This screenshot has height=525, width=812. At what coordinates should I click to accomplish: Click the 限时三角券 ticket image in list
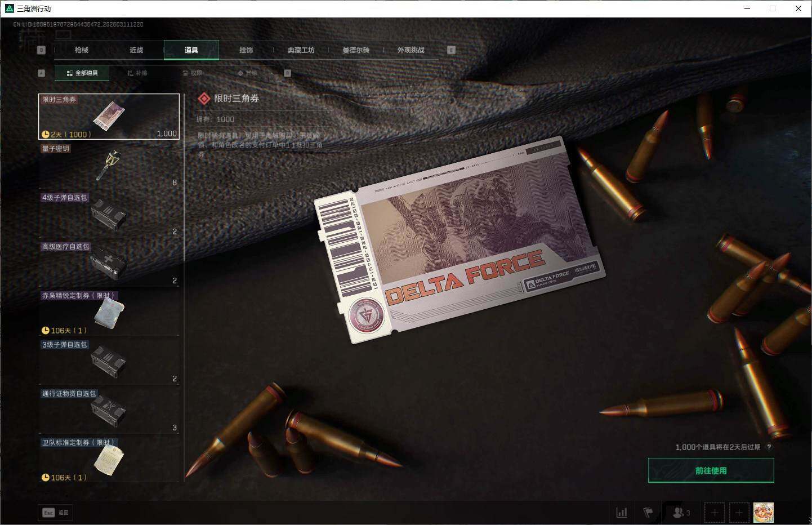pyautogui.click(x=109, y=117)
